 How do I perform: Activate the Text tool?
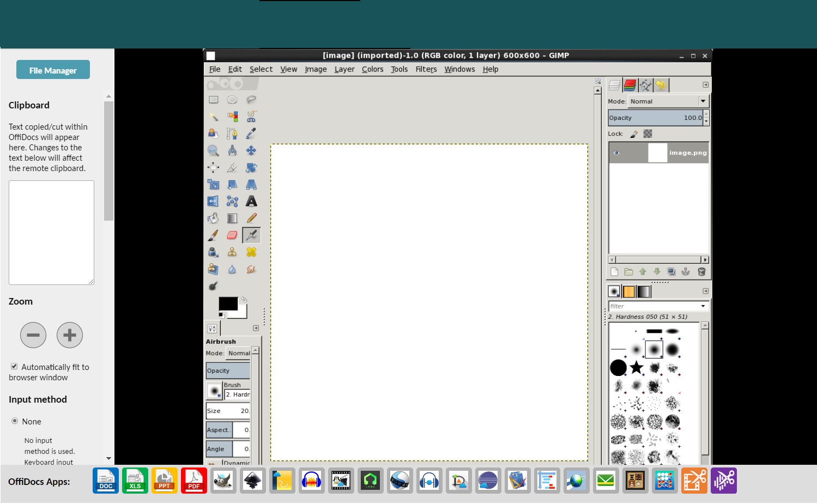coord(251,201)
